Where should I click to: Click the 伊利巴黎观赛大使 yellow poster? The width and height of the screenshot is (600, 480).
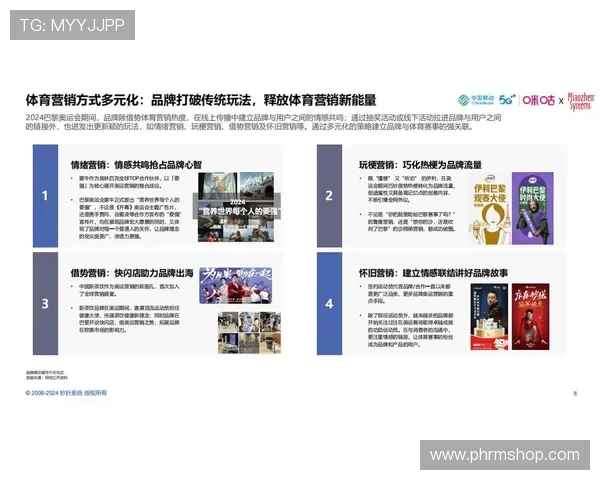pos(489,209)
